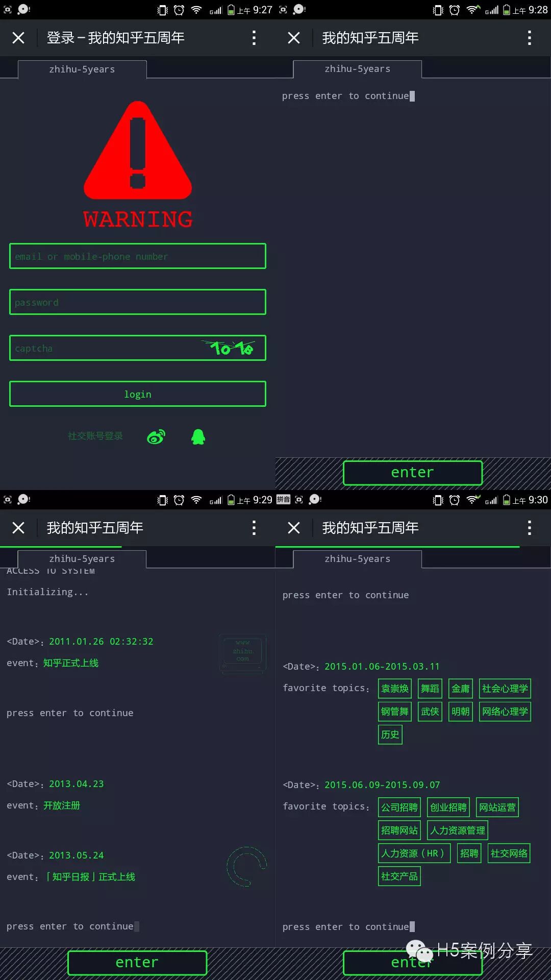Screen dimensions: 551x980
Task: Select the 网络心理学 topic tag
Action: pos(505,712)
